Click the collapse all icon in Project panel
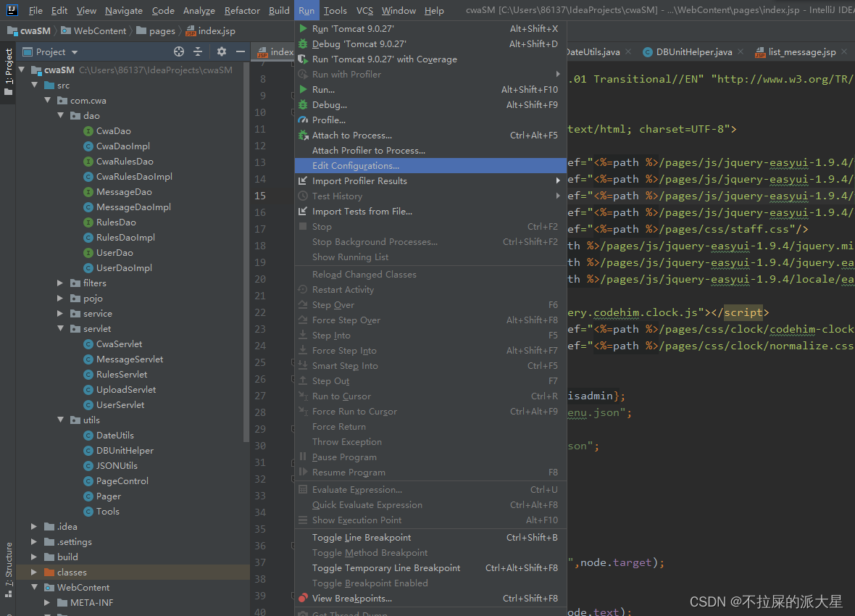855x616 pixels. coord(198,52)
